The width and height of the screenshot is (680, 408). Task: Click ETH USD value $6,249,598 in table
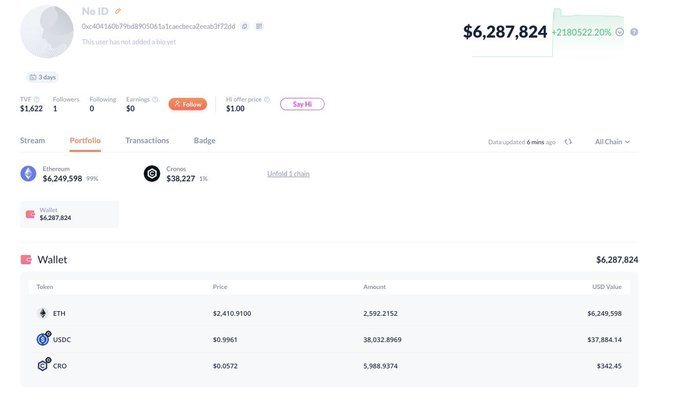click(605, 313)
